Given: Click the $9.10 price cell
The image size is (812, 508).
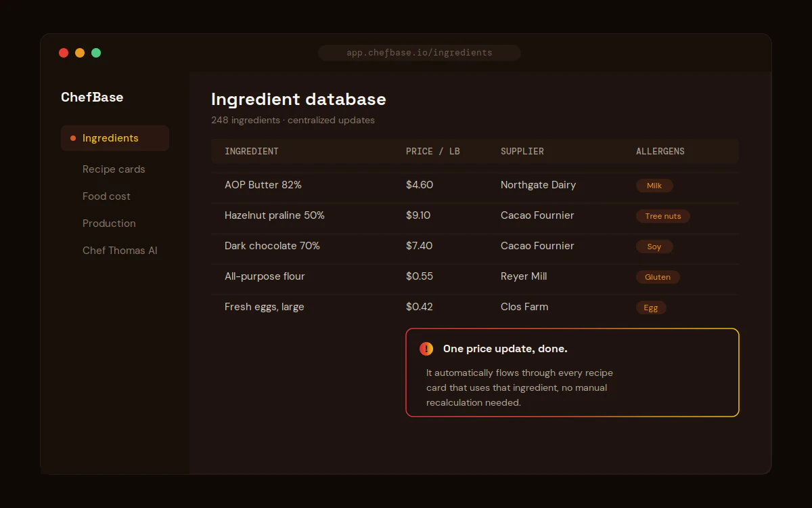Looking at the screenshot, I should click(418, 215).
